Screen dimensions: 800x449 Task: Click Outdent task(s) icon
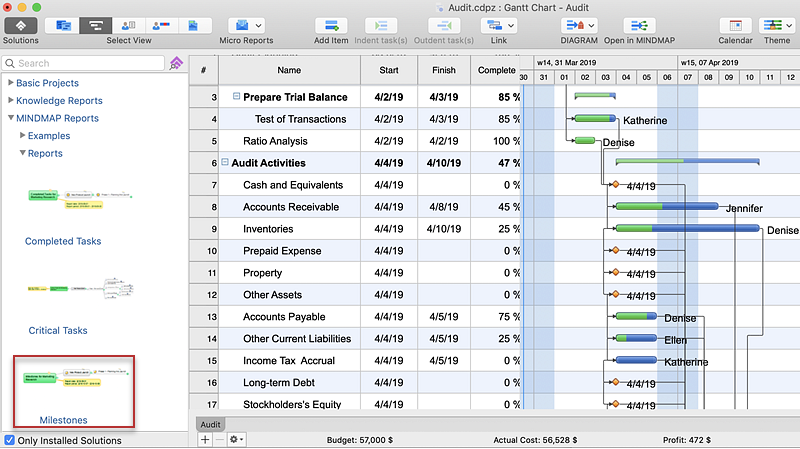444,26
